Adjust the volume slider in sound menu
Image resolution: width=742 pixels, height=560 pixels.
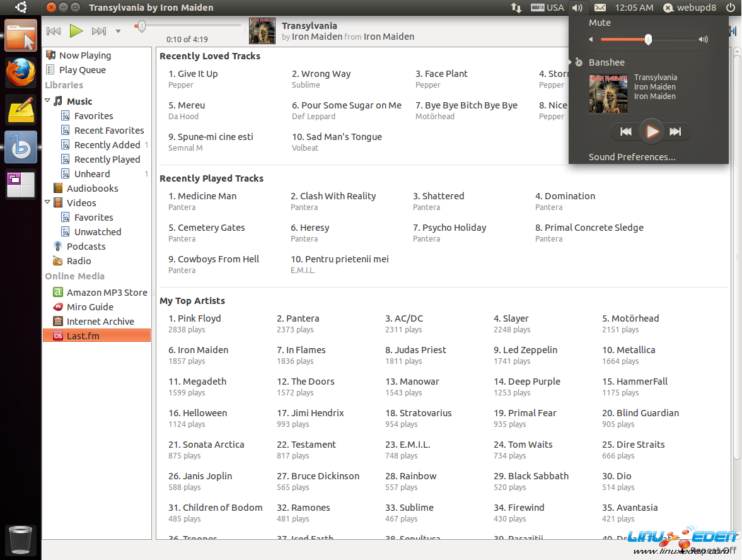[648, 40]
